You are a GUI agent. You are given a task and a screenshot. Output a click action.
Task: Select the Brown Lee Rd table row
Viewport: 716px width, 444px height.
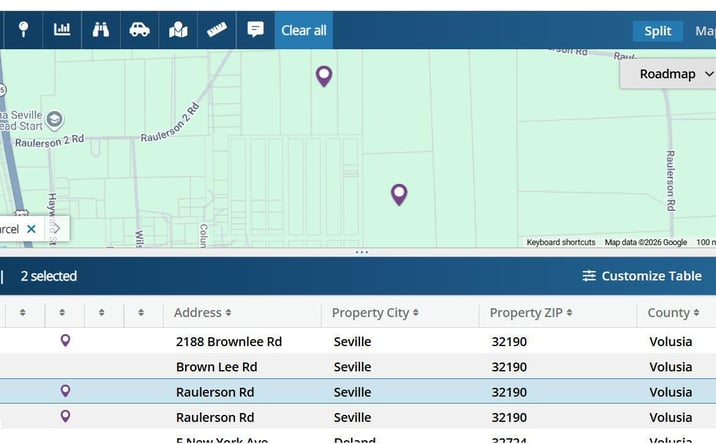358,366
